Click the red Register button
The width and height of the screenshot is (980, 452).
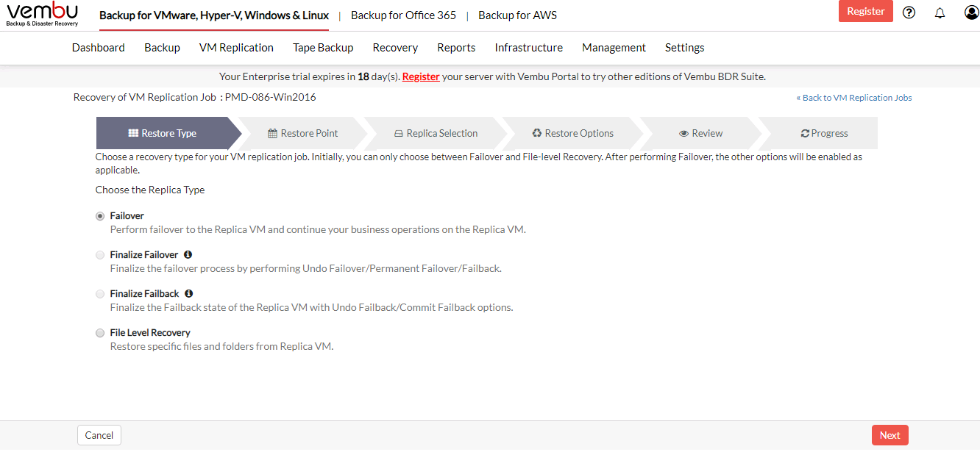(x=866, y=11)
